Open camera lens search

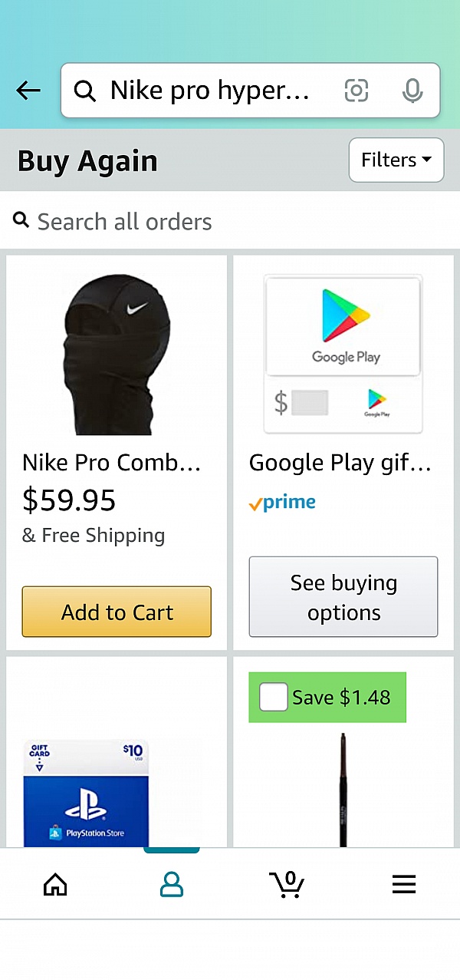coord(356,91)
